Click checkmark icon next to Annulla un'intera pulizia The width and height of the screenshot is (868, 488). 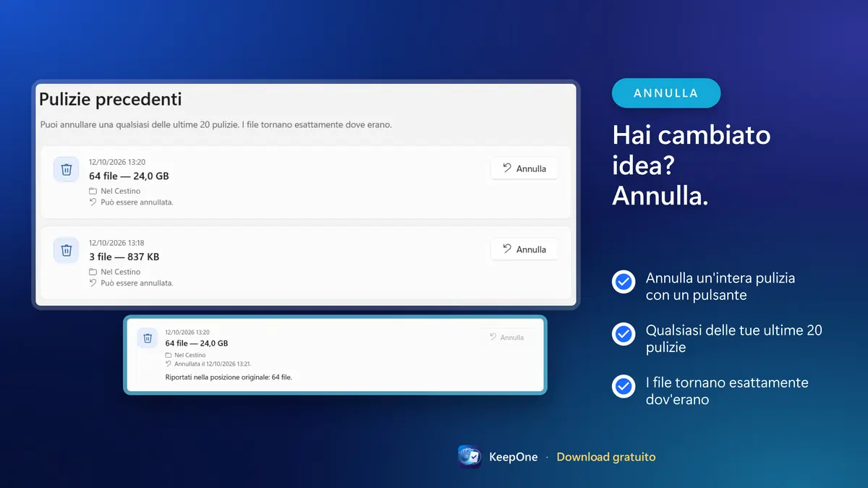tap(624, 281)
